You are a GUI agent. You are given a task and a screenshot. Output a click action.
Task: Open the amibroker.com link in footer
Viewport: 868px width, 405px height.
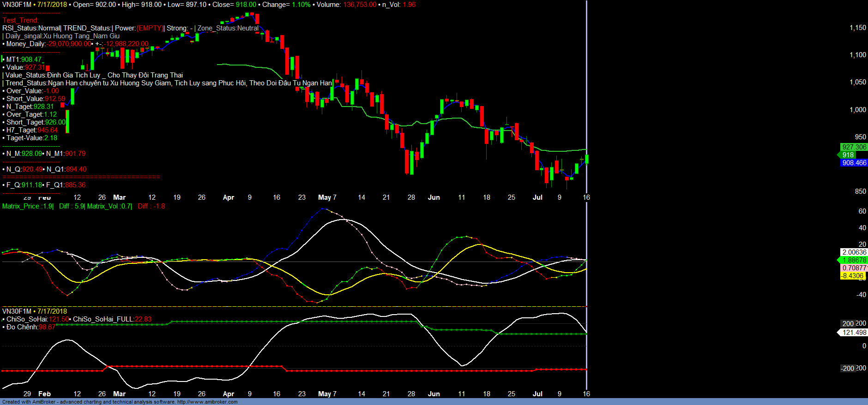(207, 402)
